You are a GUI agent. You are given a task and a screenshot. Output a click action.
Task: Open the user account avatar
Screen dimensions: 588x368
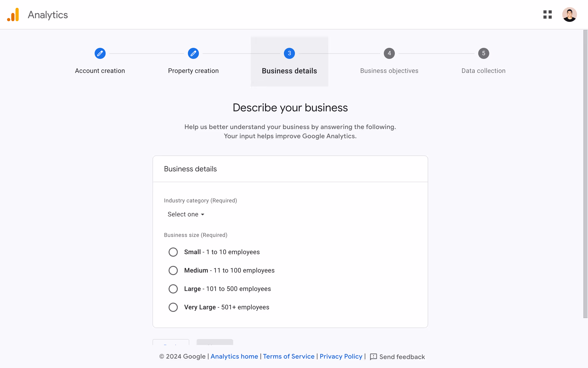[x=569, y=14]
